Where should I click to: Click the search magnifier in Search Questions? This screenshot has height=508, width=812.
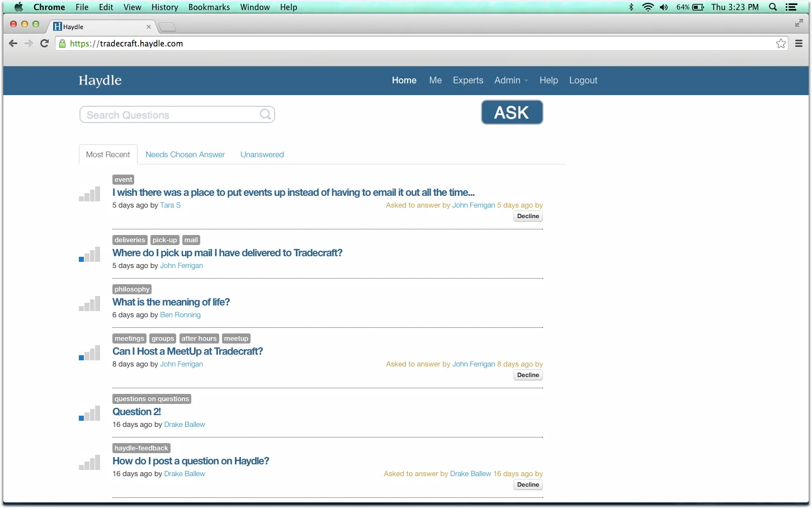[x=266, y=115]
